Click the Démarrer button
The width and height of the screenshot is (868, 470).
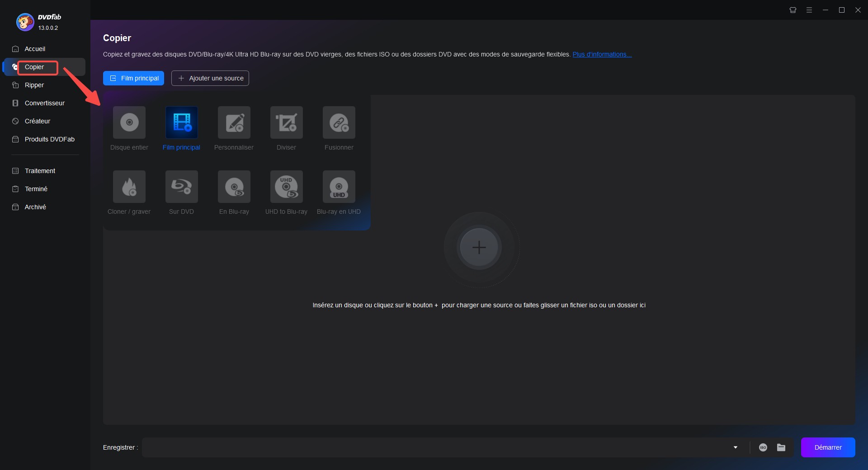point(828,447)
